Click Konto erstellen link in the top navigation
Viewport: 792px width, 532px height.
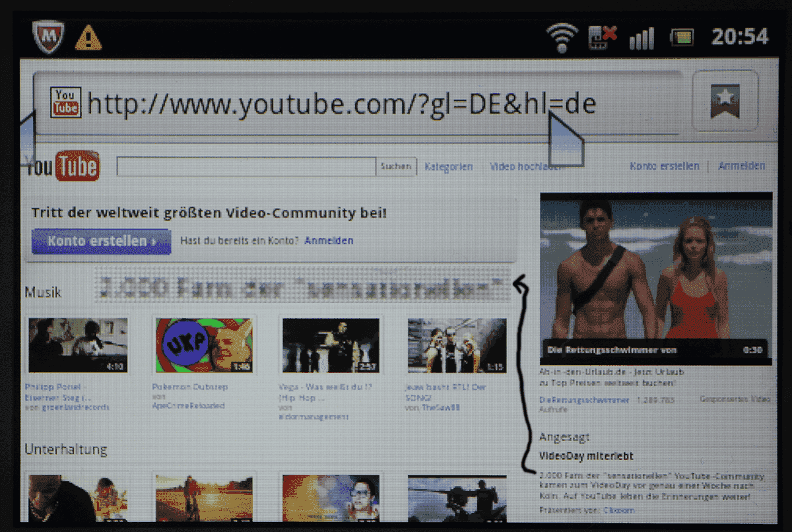tap(664, 166)
